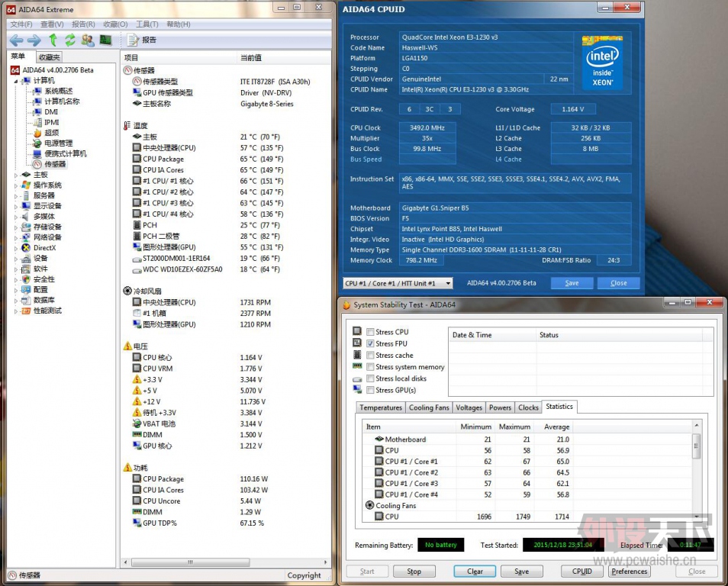
Task: Click the Maximum column header
Action: point(514,427)
